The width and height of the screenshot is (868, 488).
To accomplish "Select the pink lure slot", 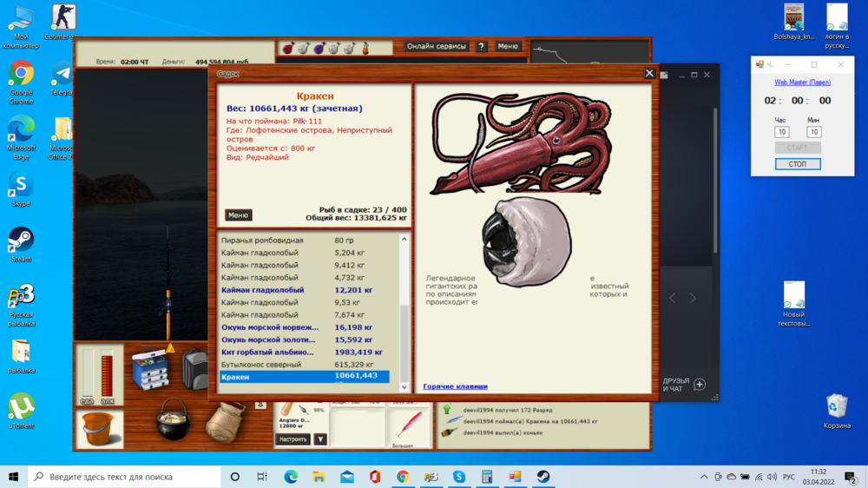I will 410,425.
